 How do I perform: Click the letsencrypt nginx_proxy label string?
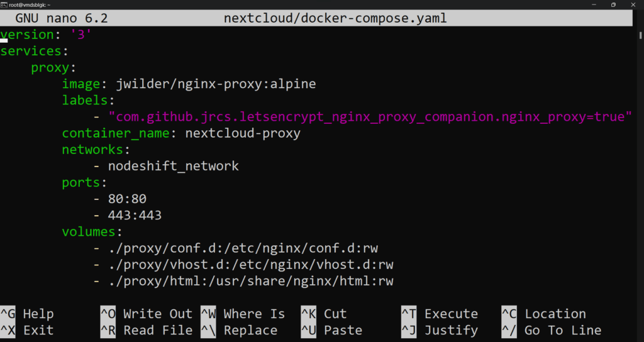(370, 116)
